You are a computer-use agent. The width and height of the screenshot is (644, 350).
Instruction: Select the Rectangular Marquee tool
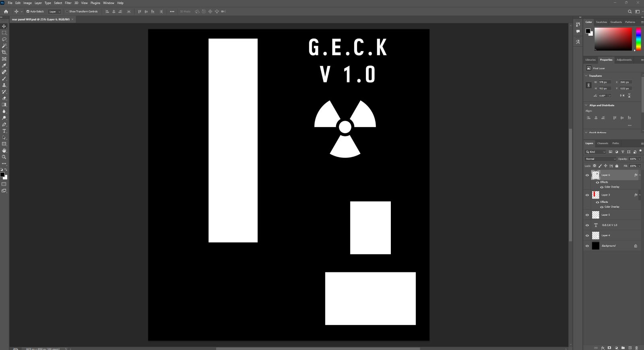tap(4, 33)
